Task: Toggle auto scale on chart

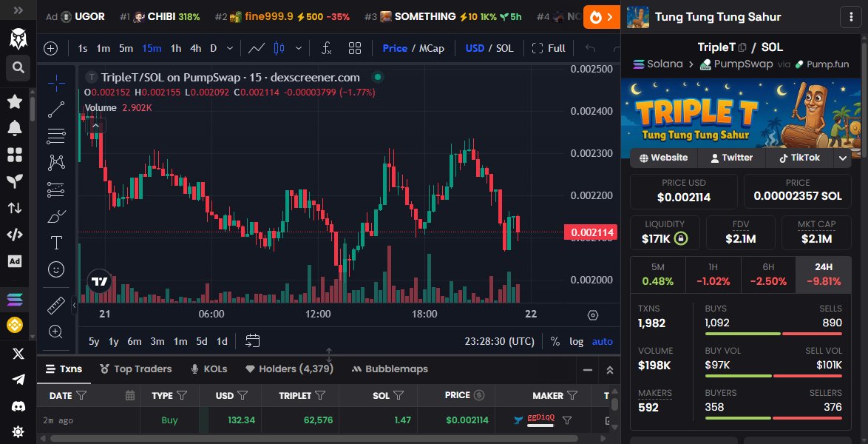Action: point(603,341)
